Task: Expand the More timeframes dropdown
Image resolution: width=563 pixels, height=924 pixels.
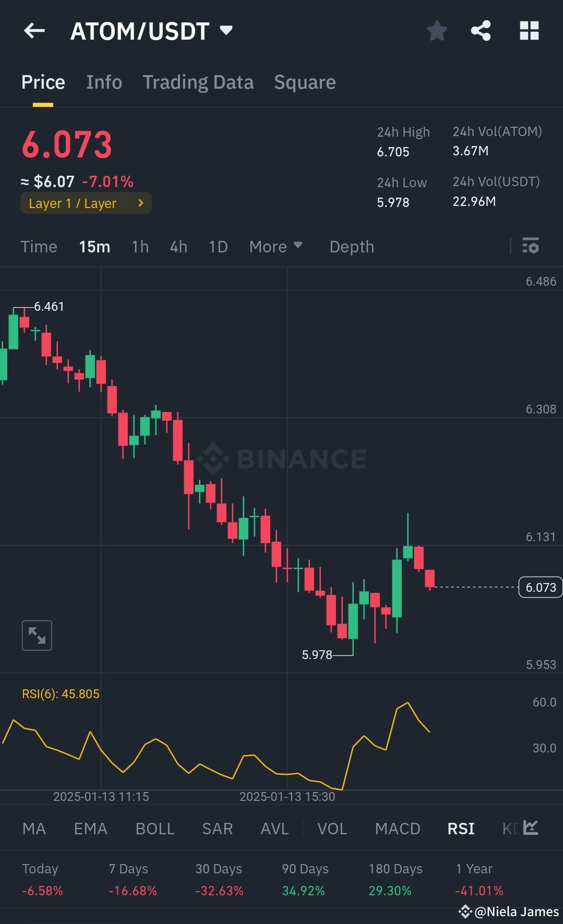Action: pyautogui.click(x=275, y=246)
